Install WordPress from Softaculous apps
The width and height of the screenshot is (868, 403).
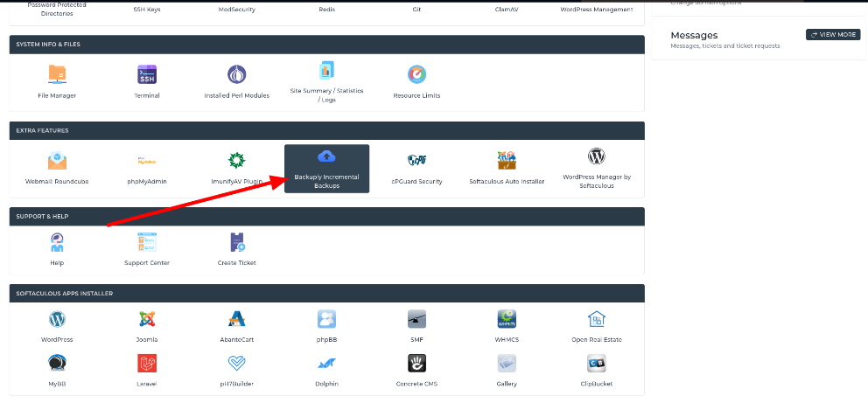[57, 319]
